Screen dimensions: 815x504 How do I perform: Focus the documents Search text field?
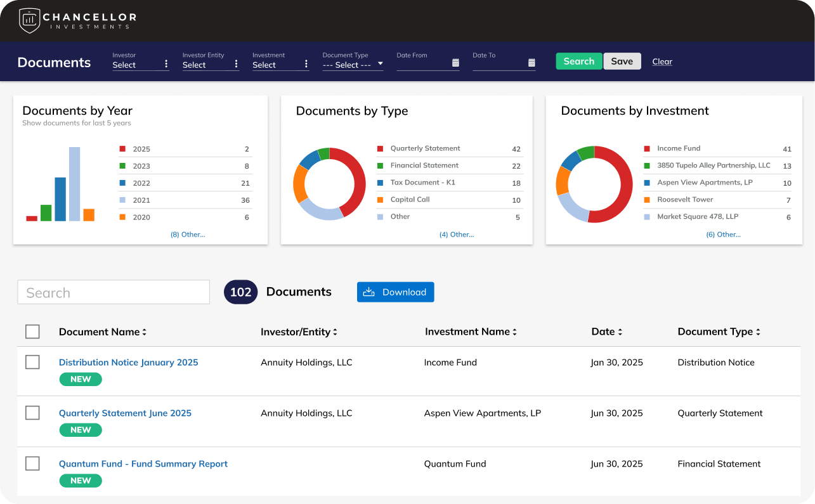[x=114, y=292]
